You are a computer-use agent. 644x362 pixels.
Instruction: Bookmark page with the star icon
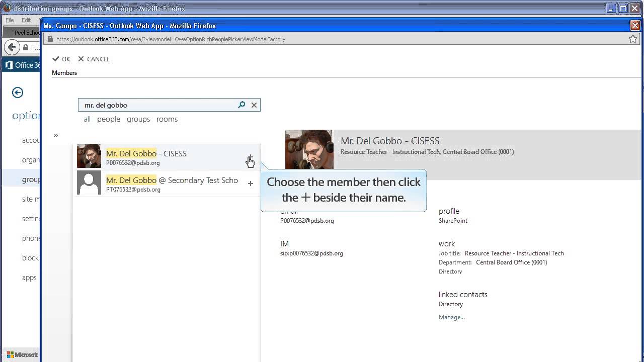pyautogui.click(x=633, y=39)
